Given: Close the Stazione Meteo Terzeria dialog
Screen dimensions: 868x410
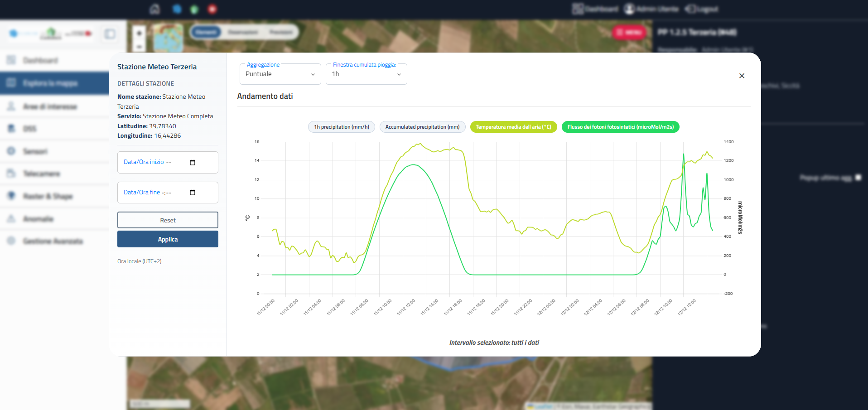Looking at the screenshot, I should 742,76.
